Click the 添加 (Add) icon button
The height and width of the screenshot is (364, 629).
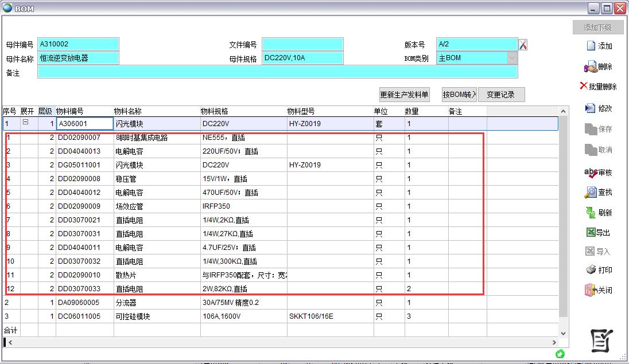[x=599, y=46]
